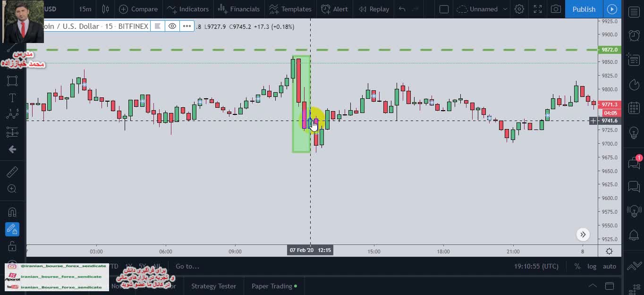Viewport: 644px width, 295px height.
Task: Open the alerts alarm clock panel
Action: (x=634, y=35)
